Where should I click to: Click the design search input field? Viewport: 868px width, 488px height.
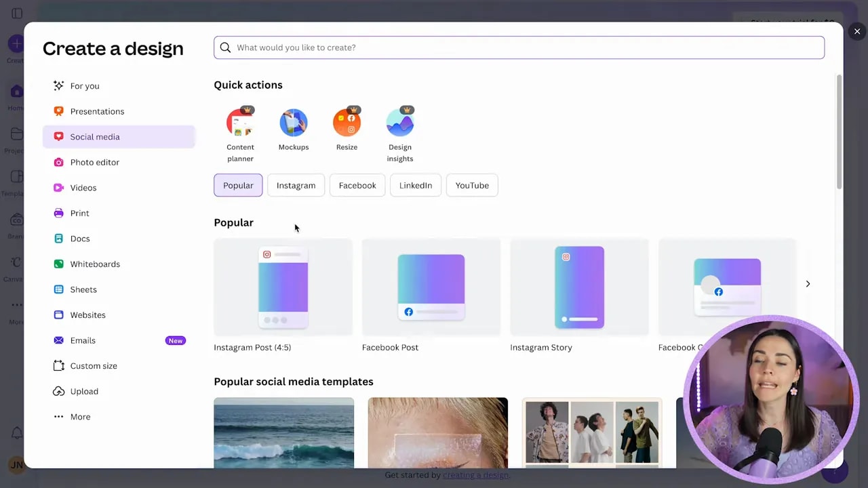(519, 47)
